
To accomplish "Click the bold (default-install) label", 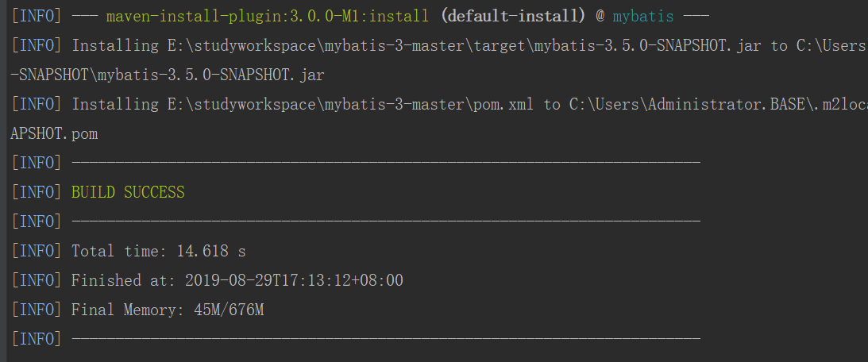I will click(513, 16).
